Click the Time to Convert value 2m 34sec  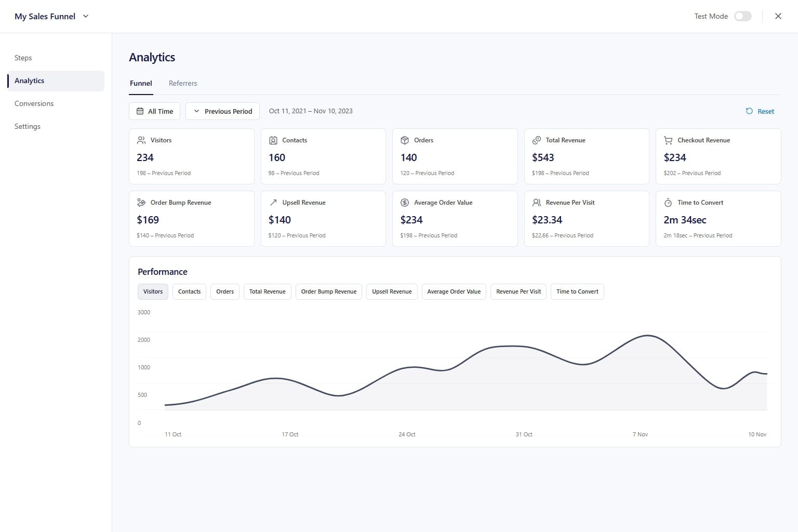(685, 220)
